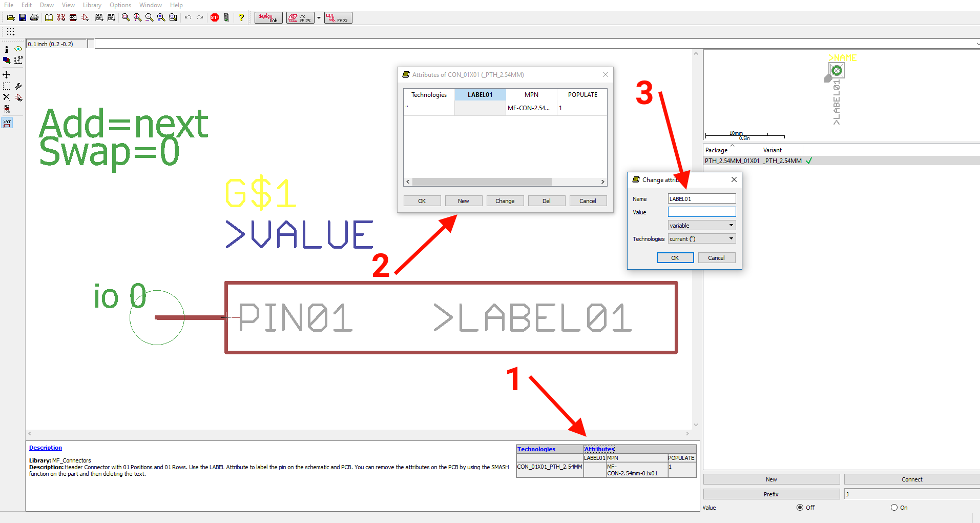
Task: Open the Options menu
Action: point(120,5)
